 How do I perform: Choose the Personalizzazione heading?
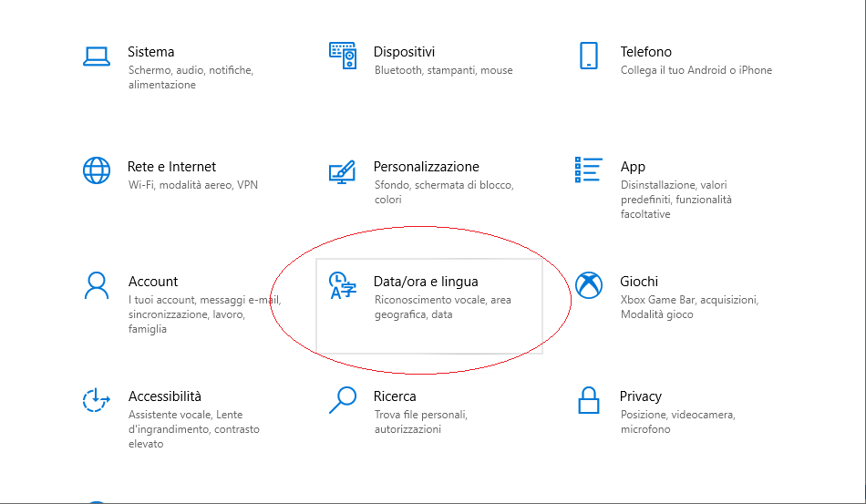click(x=427, y=167)
